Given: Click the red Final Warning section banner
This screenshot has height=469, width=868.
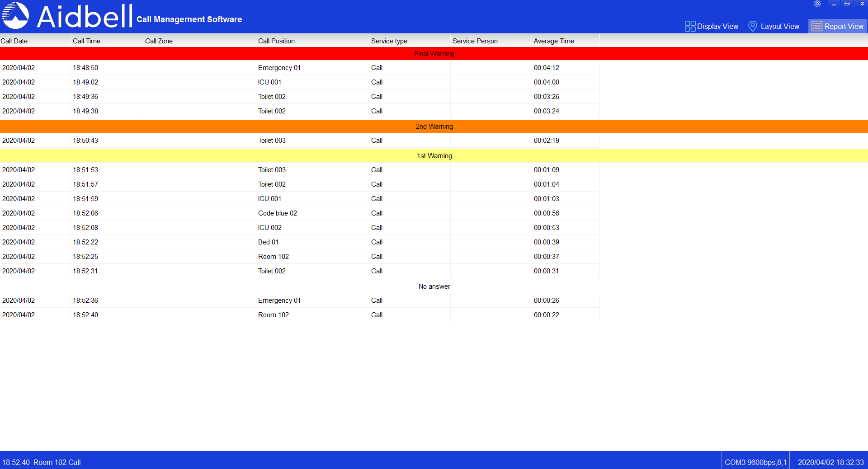Looking at the screenshot, I should [434, 54].
